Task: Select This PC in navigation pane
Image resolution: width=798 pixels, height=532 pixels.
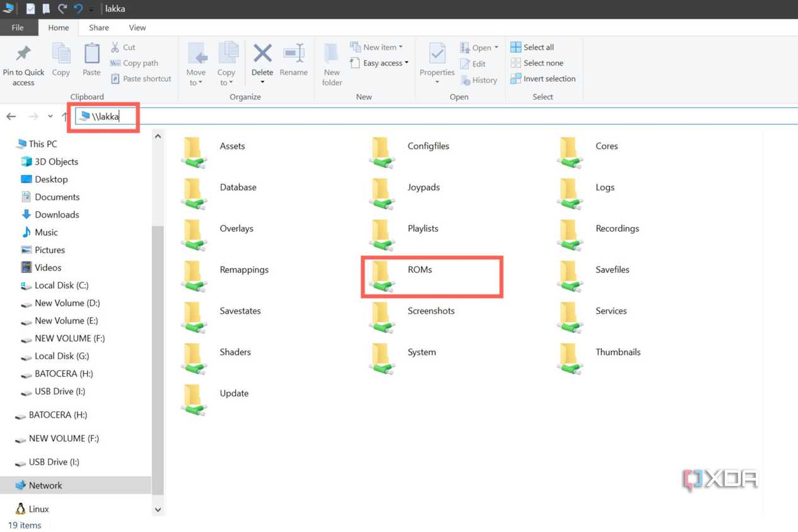Action: tap(37, 144)
